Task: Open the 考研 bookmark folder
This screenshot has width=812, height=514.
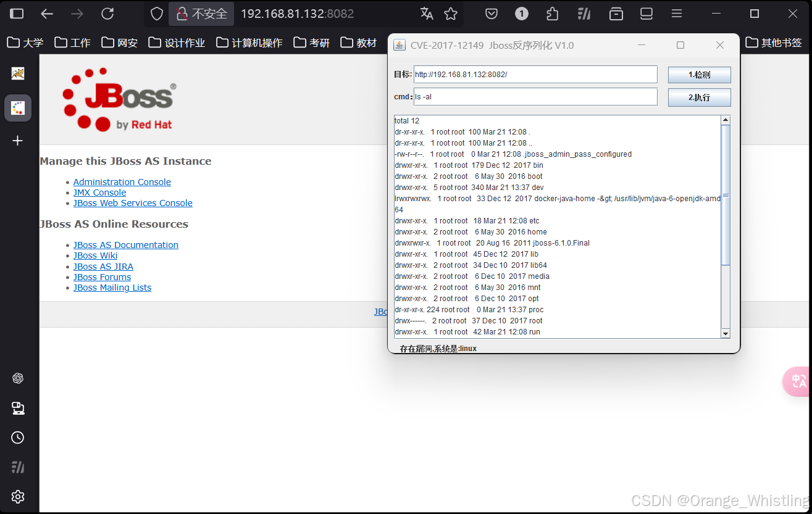Action: point(312,43)
